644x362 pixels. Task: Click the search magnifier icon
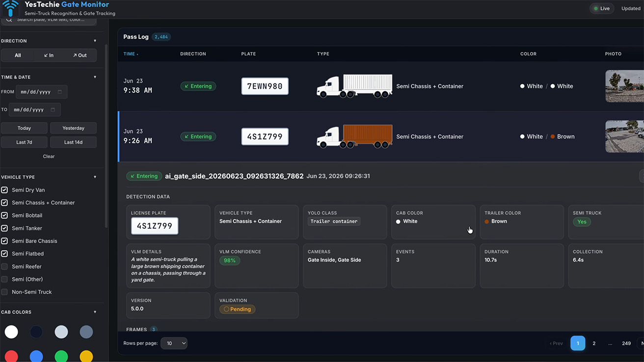[x=9, y=20]
